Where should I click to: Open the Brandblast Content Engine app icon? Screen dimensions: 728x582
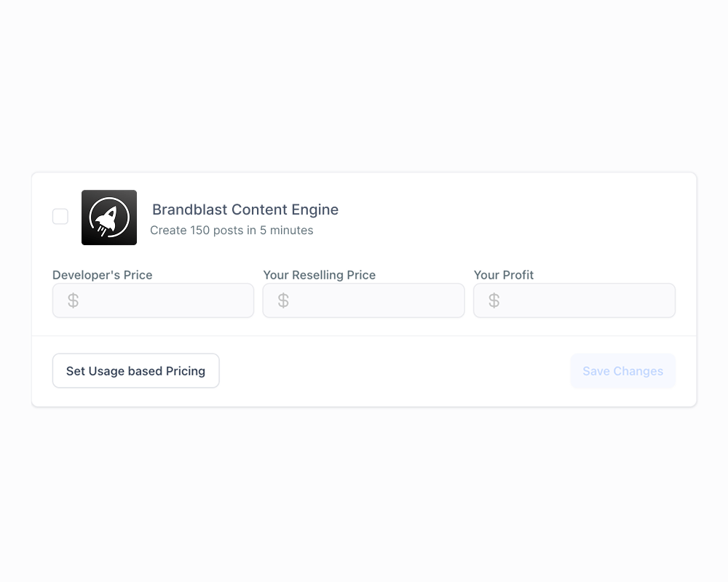pos(109,218)
